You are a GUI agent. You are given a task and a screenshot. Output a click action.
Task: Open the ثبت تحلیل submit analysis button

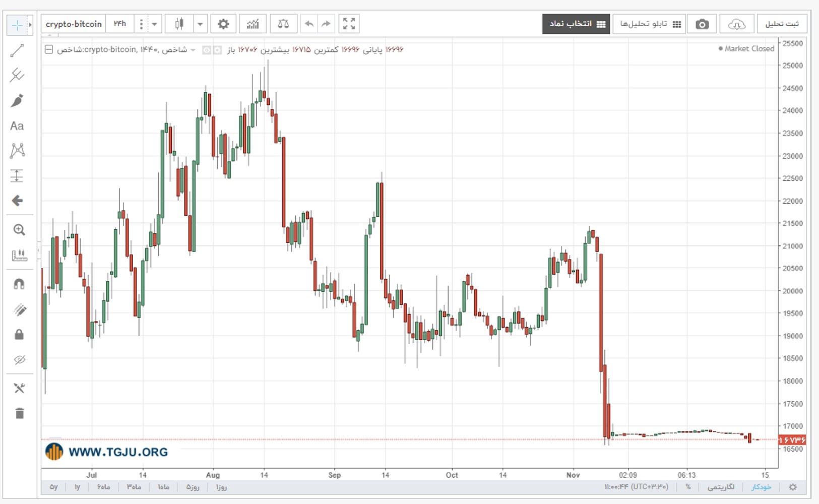[782, 24]
